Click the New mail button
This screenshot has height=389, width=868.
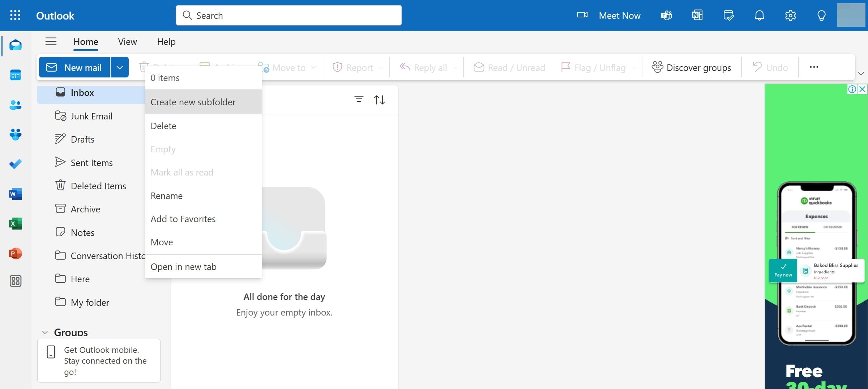pos(74,67)
